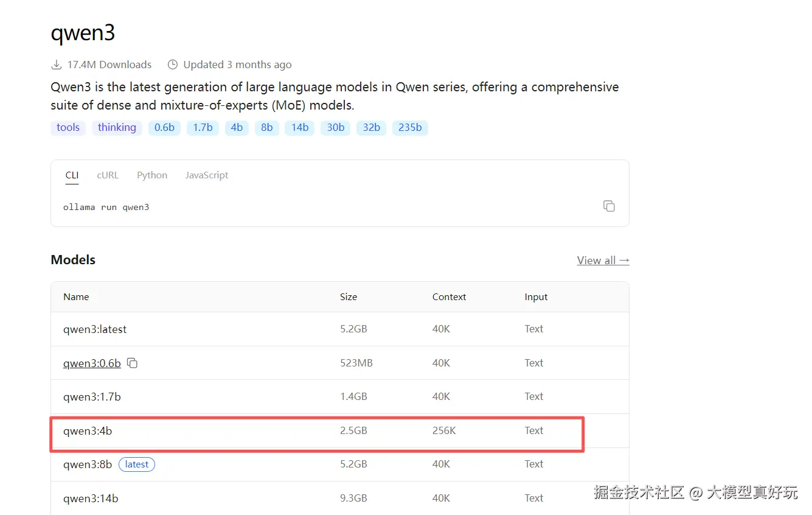This screenshot has width=812, height=515.
Task: Click the Text input in qwen3:8b row
Action: click(534, 464)
